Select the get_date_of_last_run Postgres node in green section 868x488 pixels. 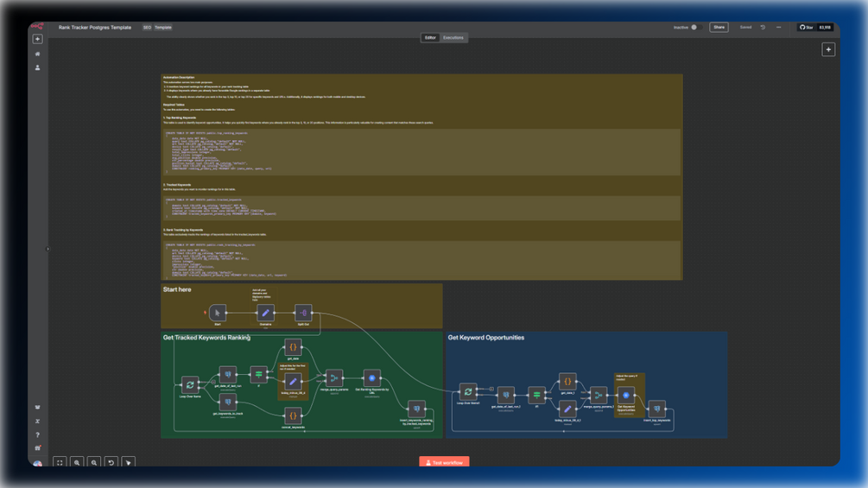(227, 375)
